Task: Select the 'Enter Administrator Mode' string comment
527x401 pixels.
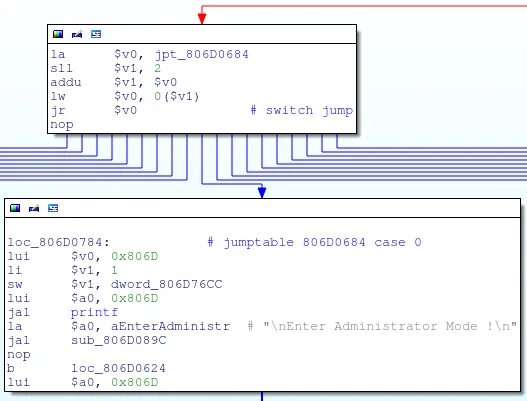Action: (x=382, y=326)
